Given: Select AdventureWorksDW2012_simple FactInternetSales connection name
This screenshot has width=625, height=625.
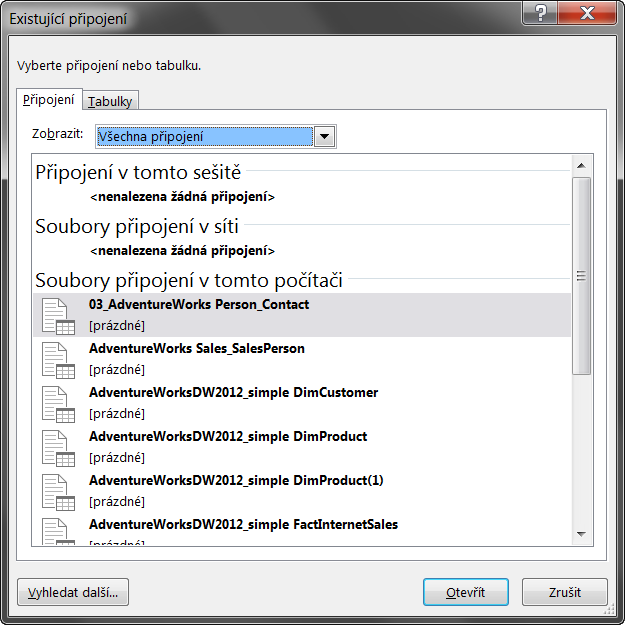Looking at the screenshot, I should click(244, 524).
